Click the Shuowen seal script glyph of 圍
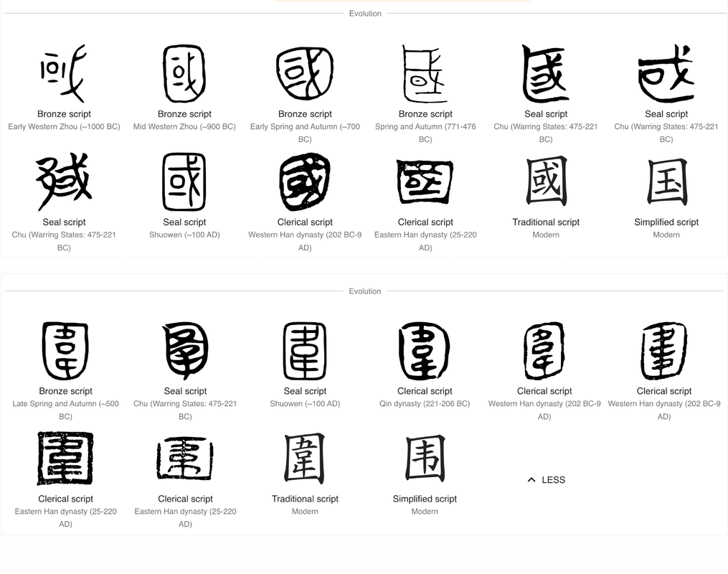The image size is (728, 574). (305, 351)
